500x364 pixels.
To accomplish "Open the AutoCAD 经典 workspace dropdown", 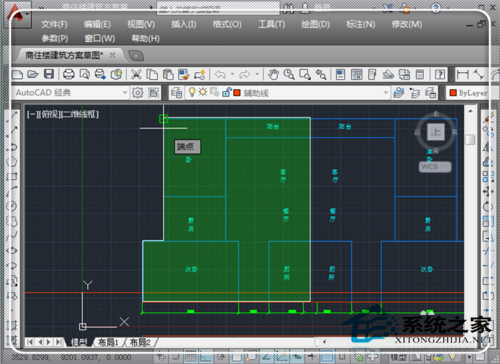I will click(125, 92).
